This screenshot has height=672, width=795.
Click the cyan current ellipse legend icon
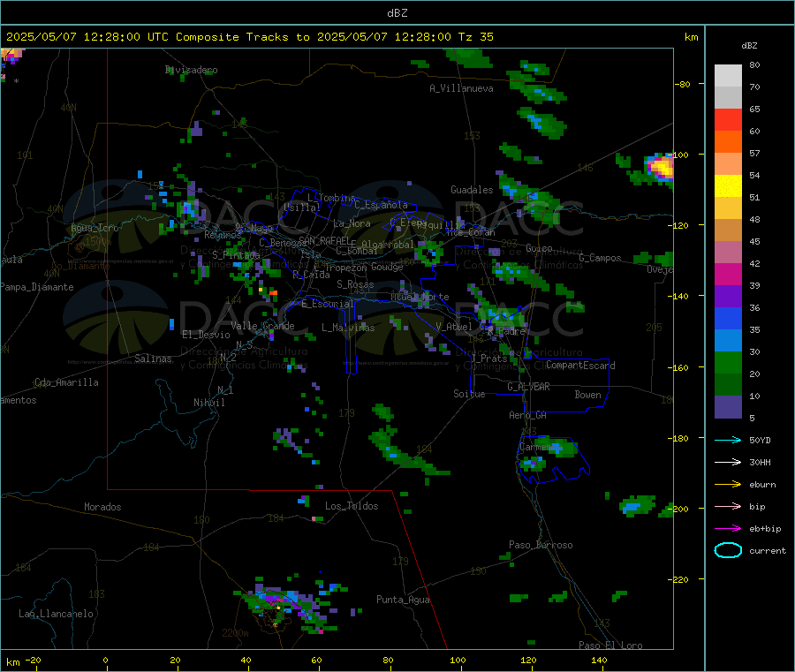coord(728,550)
